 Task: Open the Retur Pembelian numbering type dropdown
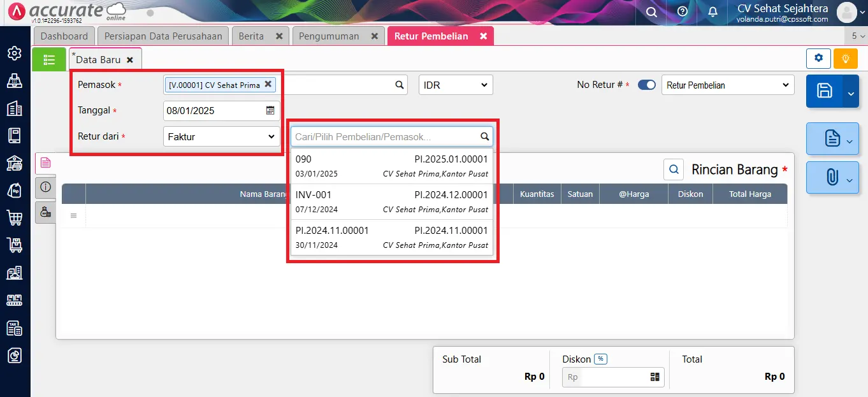click(x=728, y=85)
